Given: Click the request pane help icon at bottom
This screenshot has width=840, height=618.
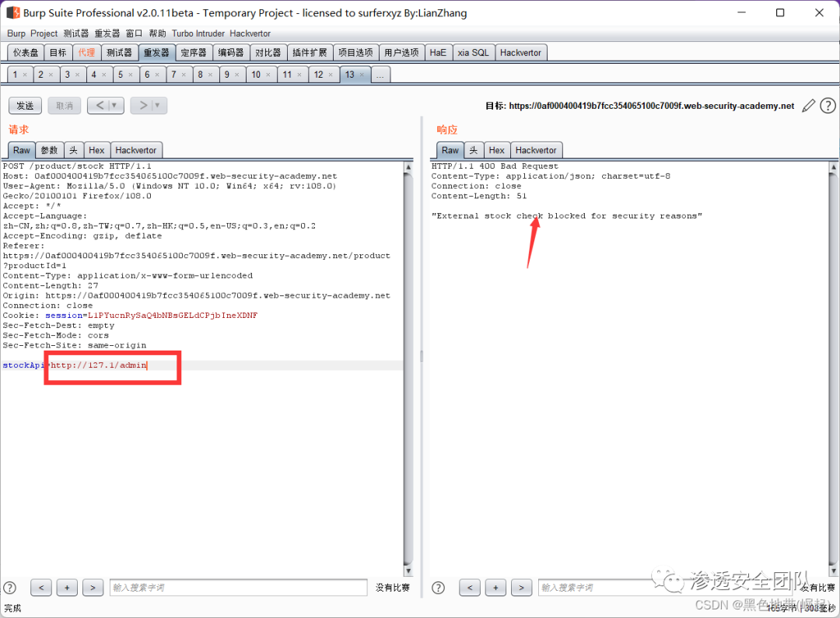Looking at the screenshot, I should point(9,588).
